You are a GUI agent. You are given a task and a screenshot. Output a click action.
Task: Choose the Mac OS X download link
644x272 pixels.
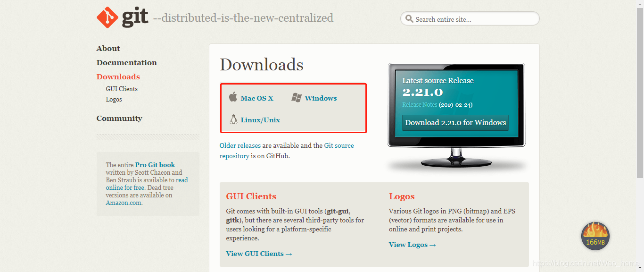[x=257, y=98]
